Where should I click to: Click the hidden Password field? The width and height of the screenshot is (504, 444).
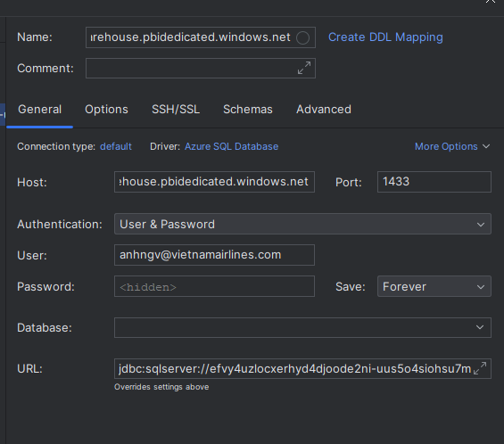coord(214,286)
